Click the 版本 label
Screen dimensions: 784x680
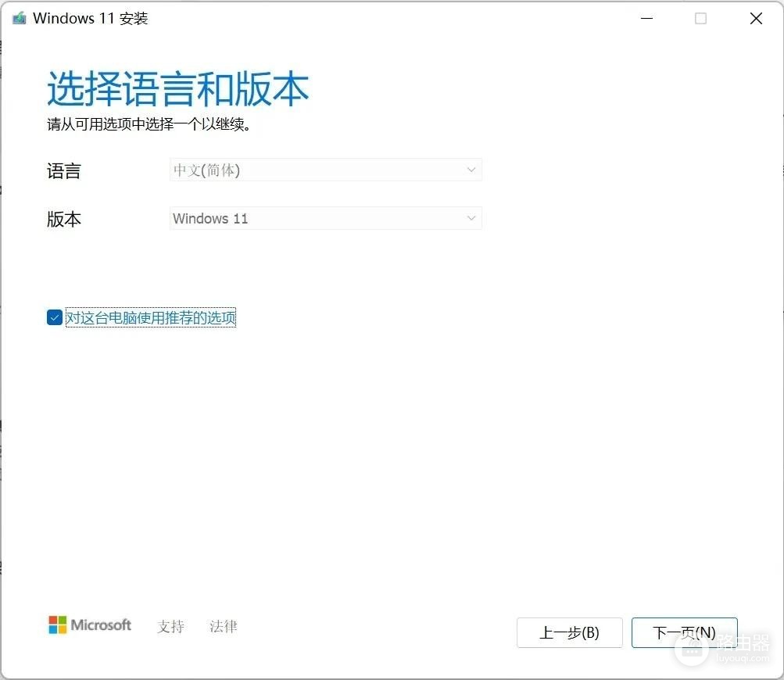point(64,219)
